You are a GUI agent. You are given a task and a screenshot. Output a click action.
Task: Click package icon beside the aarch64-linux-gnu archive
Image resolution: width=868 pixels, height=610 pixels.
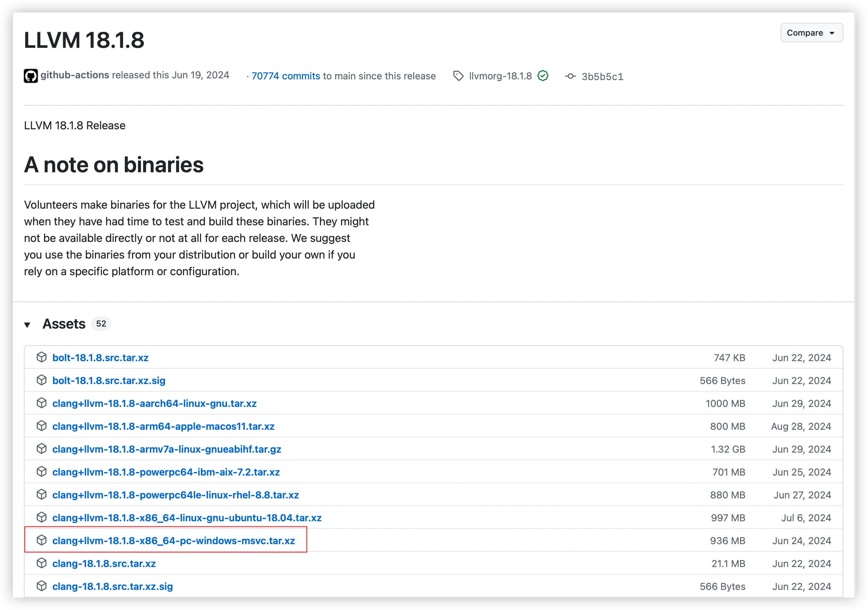click(x=42, y=403)
